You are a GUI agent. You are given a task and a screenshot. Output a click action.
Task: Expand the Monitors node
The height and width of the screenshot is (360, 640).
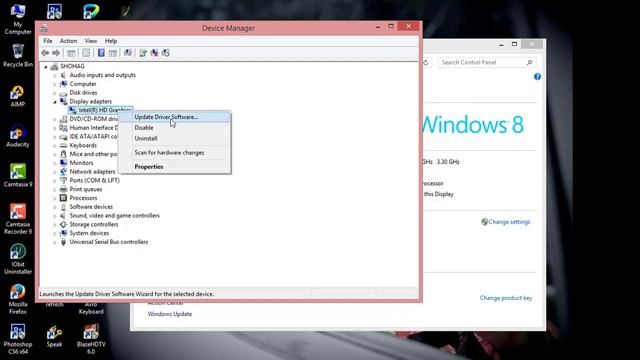click(x=55, y=163)
